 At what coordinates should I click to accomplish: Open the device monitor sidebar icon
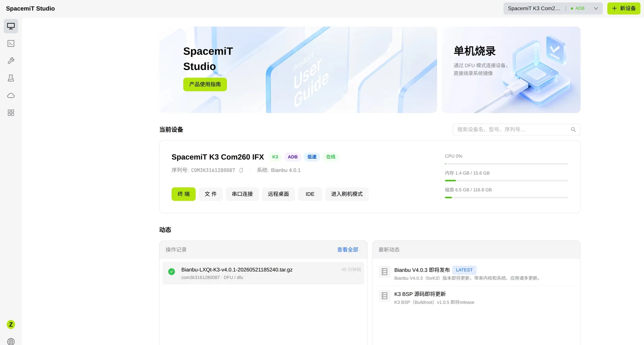(x=11, y=26)
